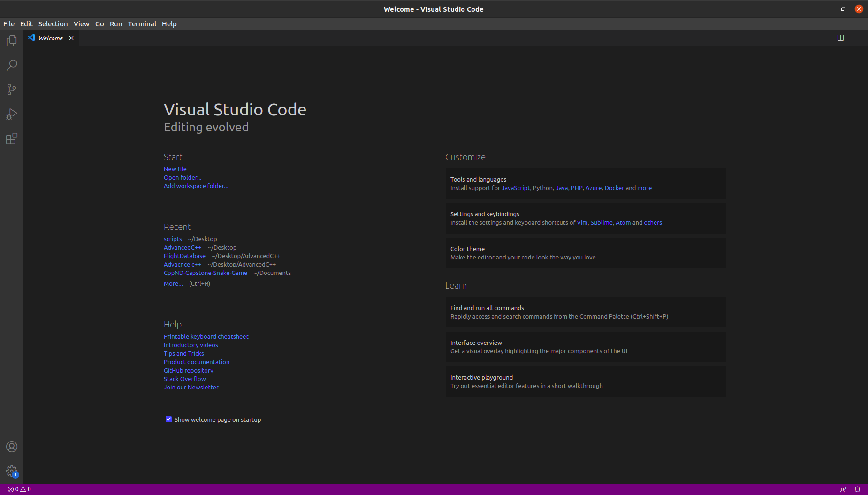Click the more link under Tools and languages
The width and height of the screenshot is (868, 495).
click(x=644, y=188)
